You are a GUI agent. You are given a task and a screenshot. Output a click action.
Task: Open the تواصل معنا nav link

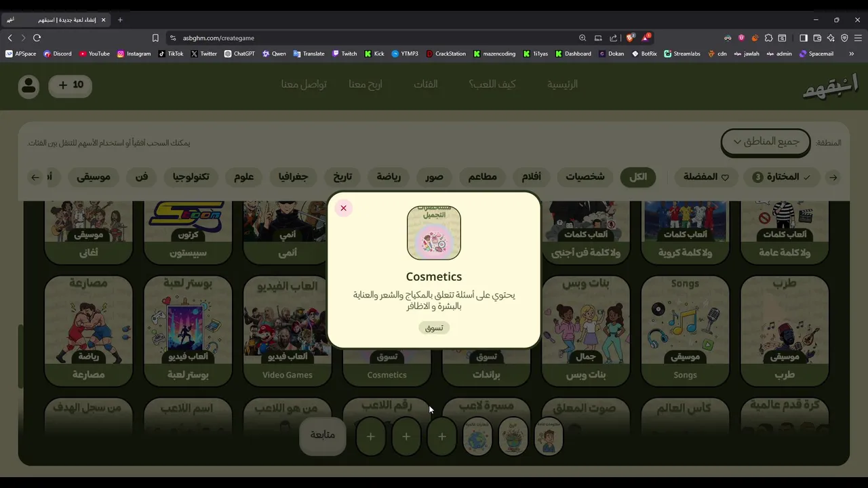(304, 85)
